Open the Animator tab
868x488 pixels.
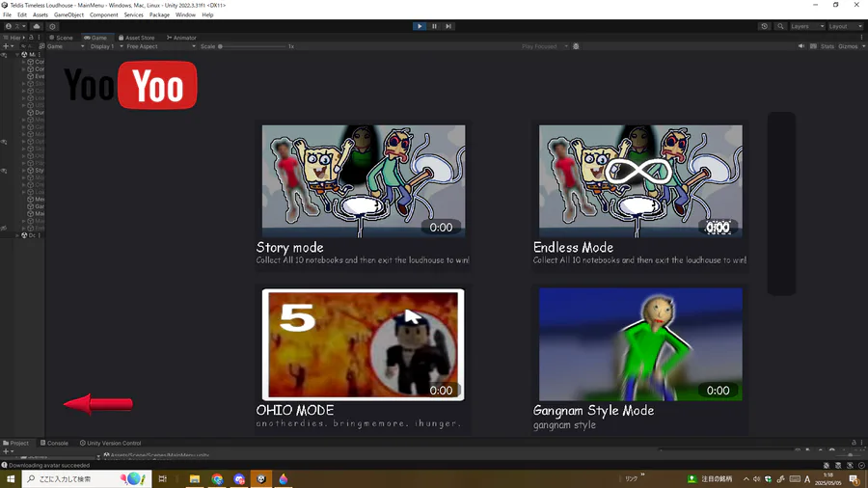181,38
